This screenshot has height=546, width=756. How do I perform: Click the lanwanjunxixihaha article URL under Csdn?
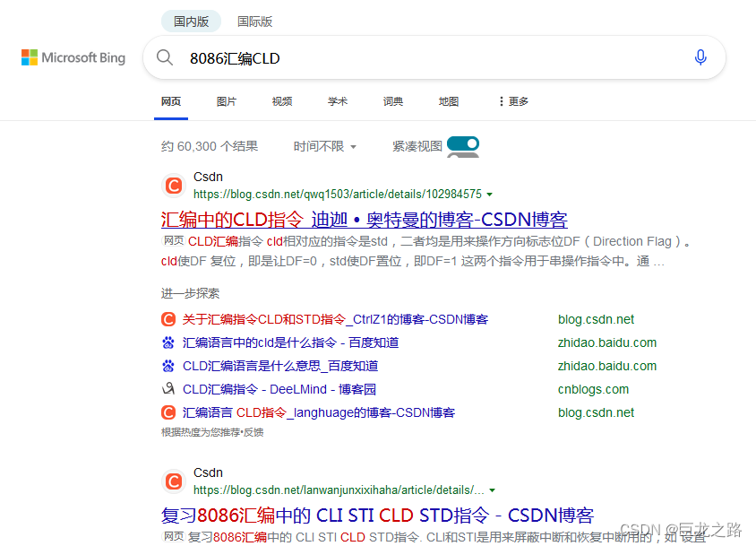click(339, 490)
